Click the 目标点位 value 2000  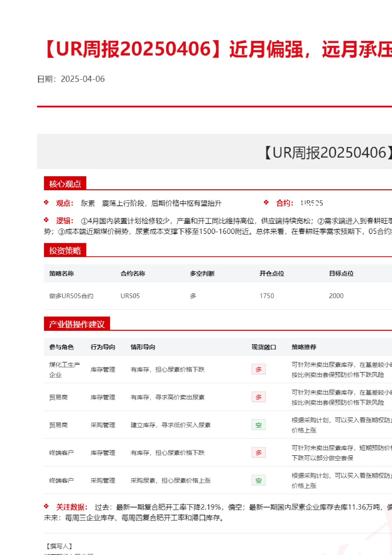click(x=336, y=296)
